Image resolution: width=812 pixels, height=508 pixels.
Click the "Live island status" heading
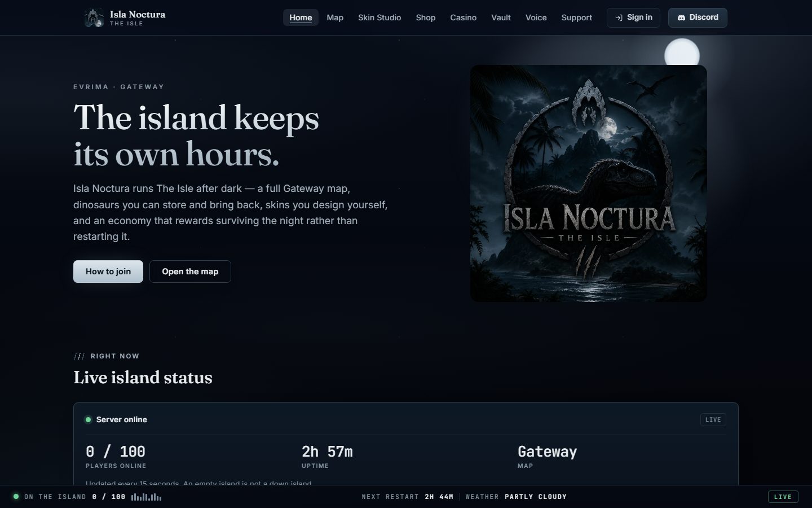click(x=143, y=378)
